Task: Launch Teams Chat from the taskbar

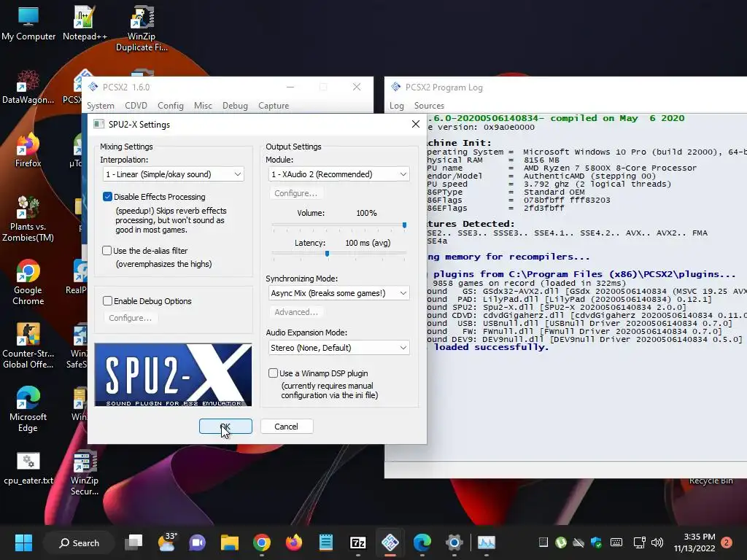Action: click(197, 542)
